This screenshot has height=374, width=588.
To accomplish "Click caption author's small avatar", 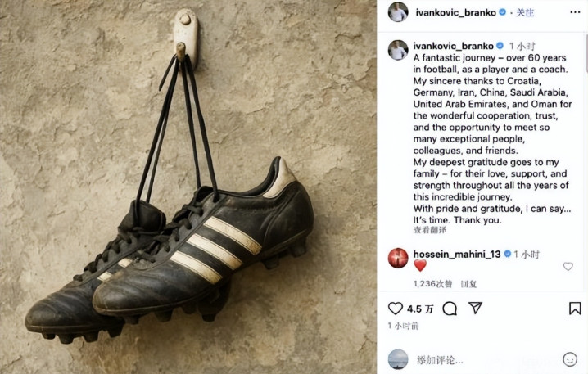I will point(398,50).
